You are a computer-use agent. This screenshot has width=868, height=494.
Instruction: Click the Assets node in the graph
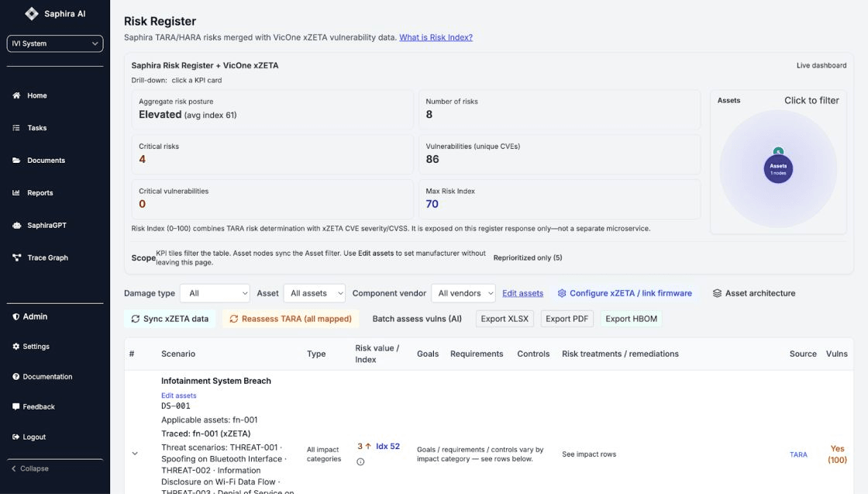778,168
